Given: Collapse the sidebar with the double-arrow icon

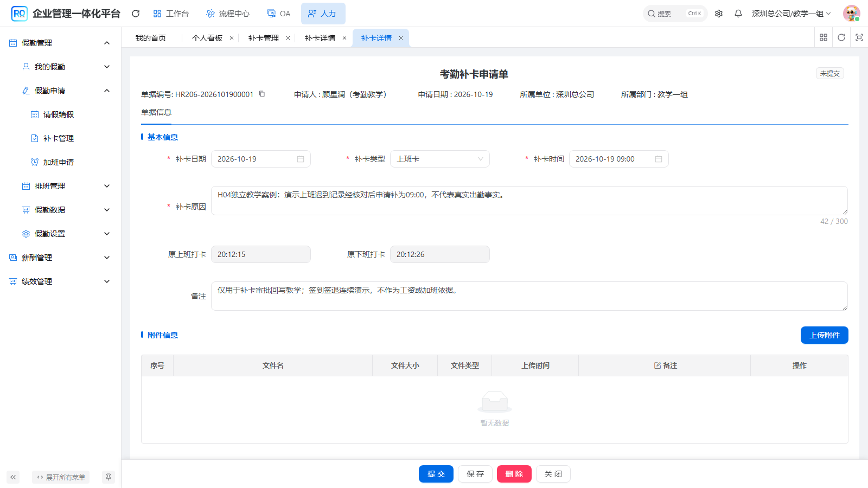Looking at the screenshot, I should 13,477.
